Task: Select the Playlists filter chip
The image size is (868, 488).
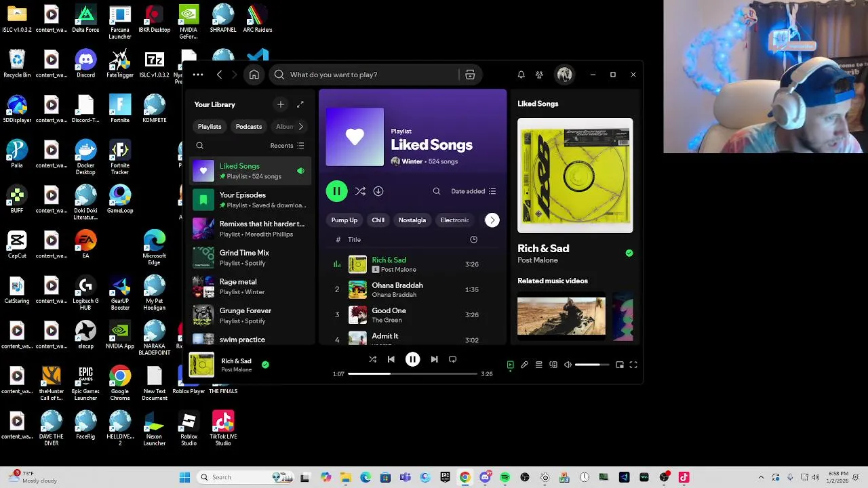Action: 210,127
